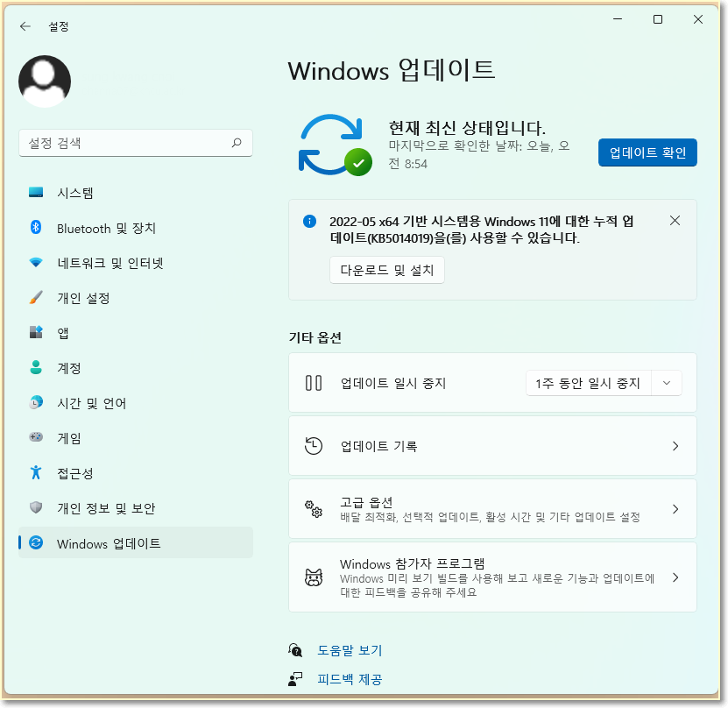
Task: Open 앱 settings label
Action: click(x=63, y=333)
